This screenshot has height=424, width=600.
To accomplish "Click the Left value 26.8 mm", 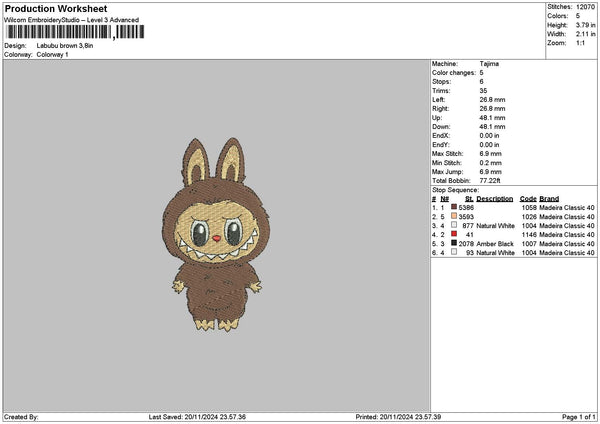I will pyautogui.click(x=492, y=100).
